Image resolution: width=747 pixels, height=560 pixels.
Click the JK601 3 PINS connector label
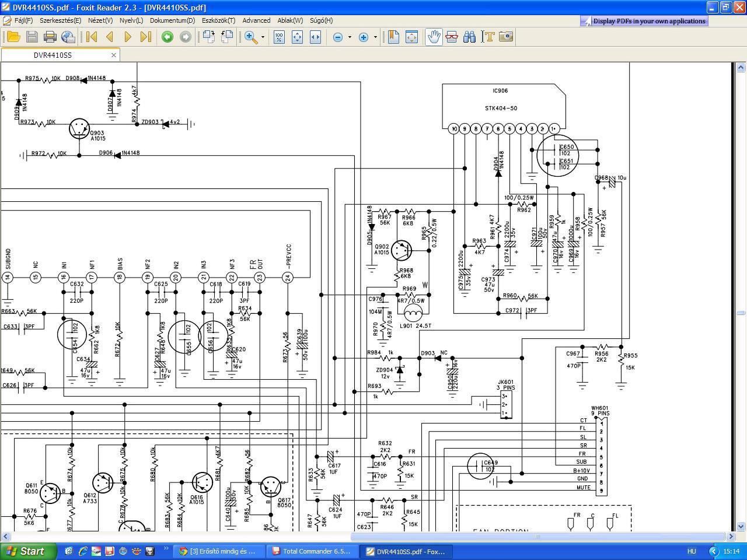tap(505, 385)
